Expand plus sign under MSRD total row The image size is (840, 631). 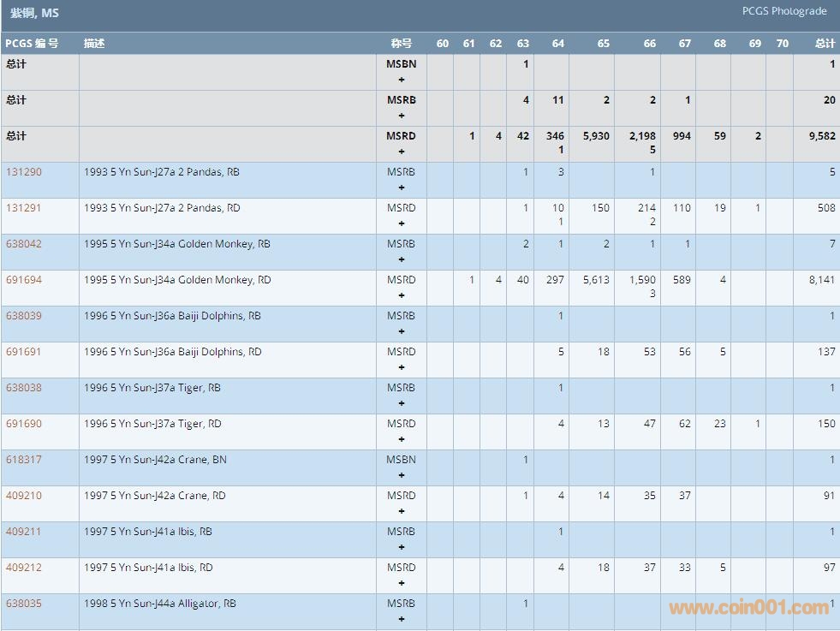pos(401,152)
